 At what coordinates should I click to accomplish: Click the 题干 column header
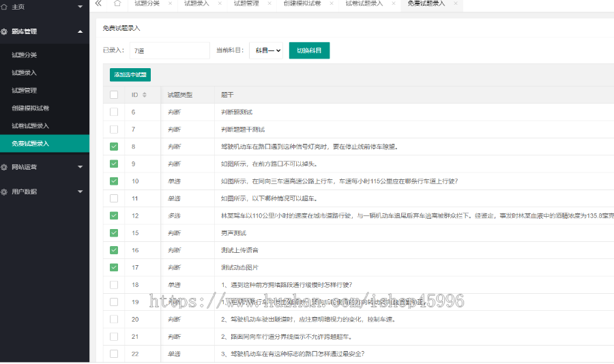click(227, 95)
